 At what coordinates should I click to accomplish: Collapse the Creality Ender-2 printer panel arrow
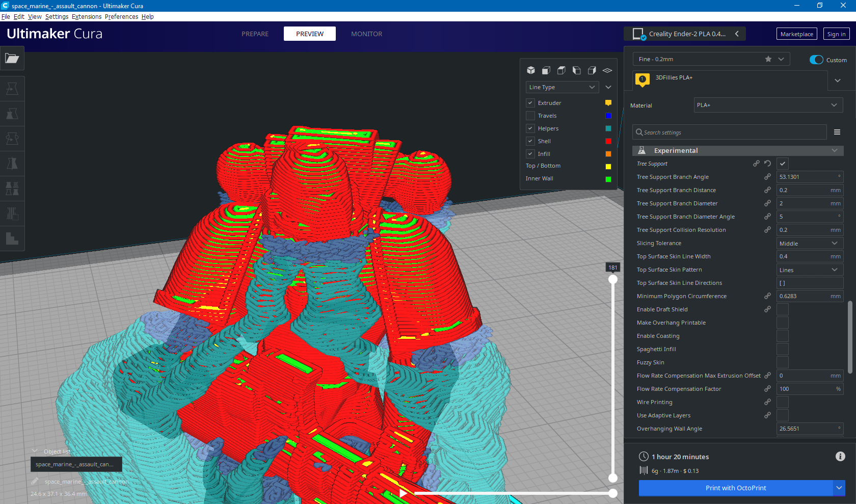click(737, 34)
